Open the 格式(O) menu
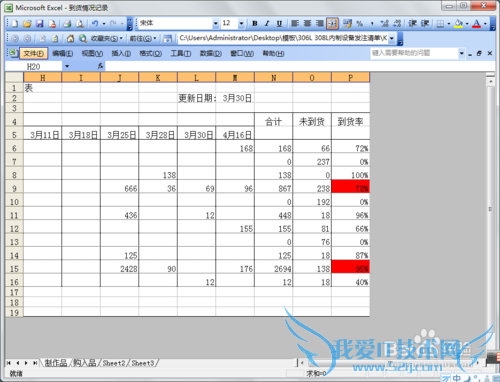500x382 pixels. (x=151, y=53)
